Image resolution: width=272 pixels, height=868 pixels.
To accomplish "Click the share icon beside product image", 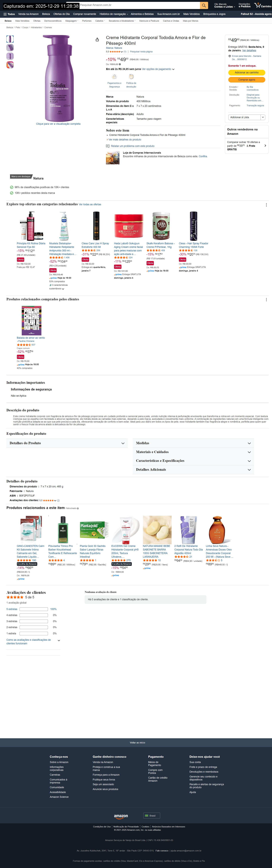I will [x=97, y=39].
